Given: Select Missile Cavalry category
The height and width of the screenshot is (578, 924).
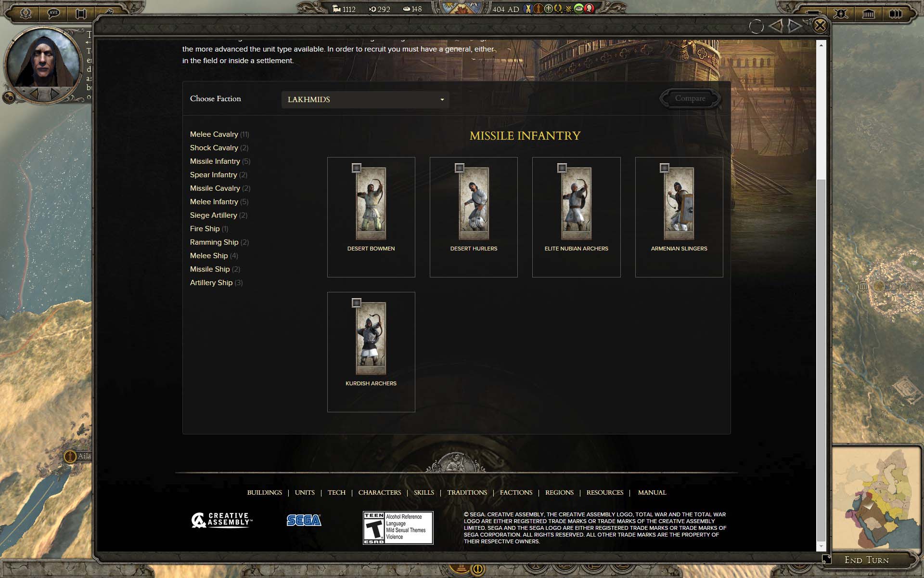Looking at the screenshot, I should [220, 188].
